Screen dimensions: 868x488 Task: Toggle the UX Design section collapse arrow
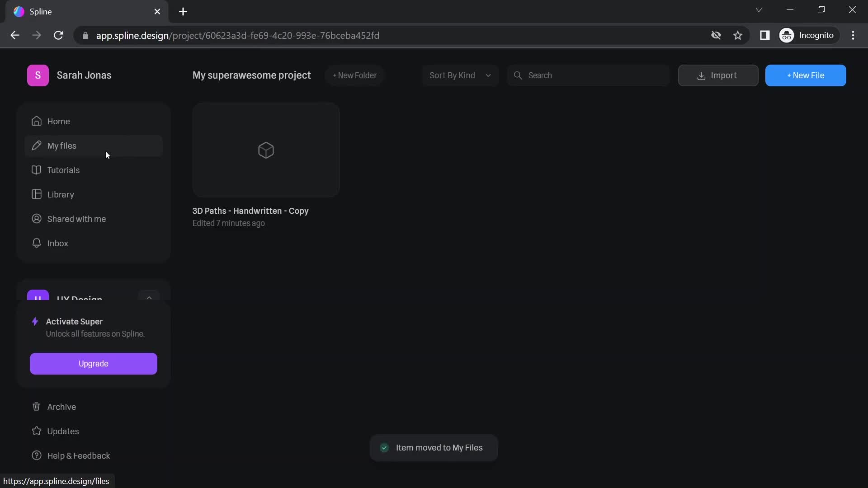[x=148, y=298]
